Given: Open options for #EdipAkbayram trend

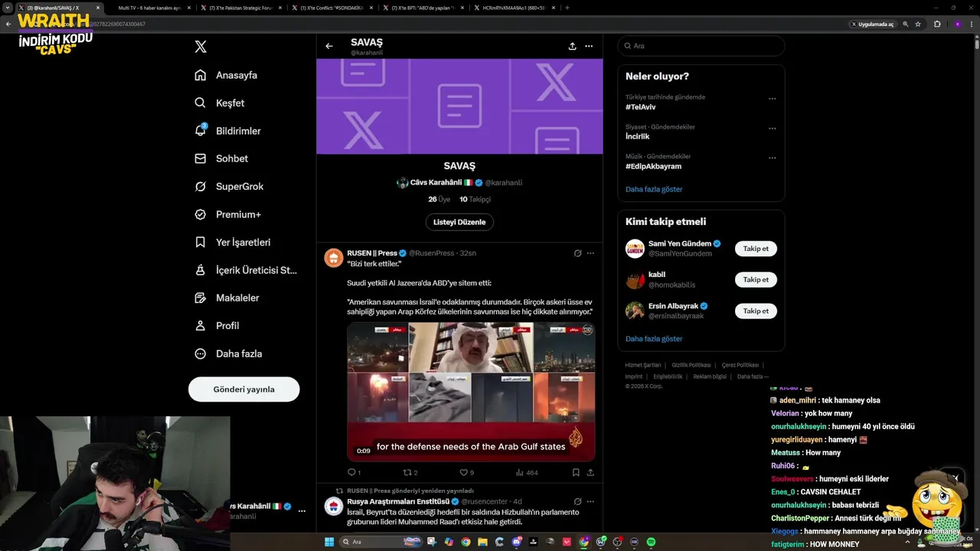Looking at the screenshot, I should [772, 158].
